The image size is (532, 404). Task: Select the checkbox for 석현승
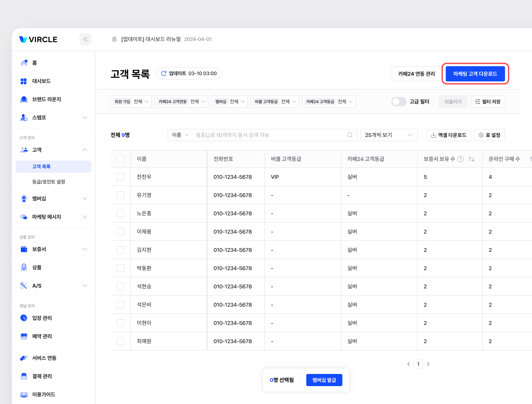120,286
